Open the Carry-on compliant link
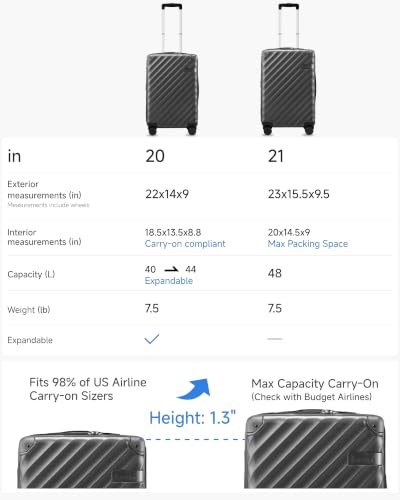400x500 pixels. pos(185,244)
